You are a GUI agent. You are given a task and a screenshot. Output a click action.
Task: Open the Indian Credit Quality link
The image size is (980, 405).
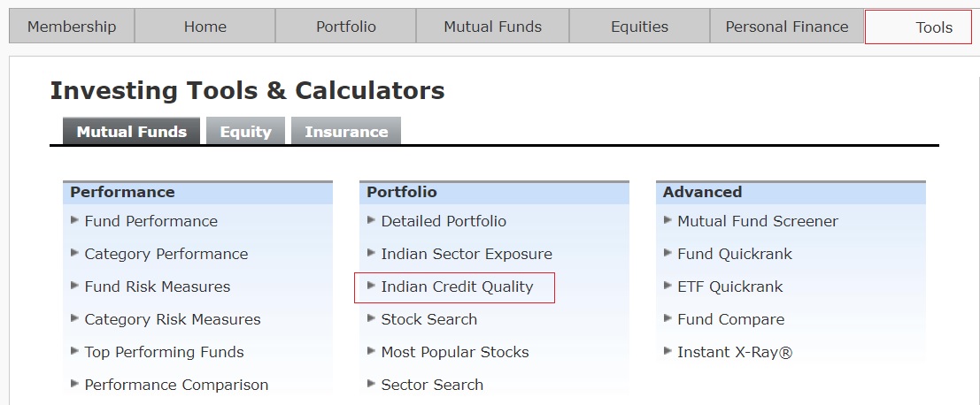[457, 287]
